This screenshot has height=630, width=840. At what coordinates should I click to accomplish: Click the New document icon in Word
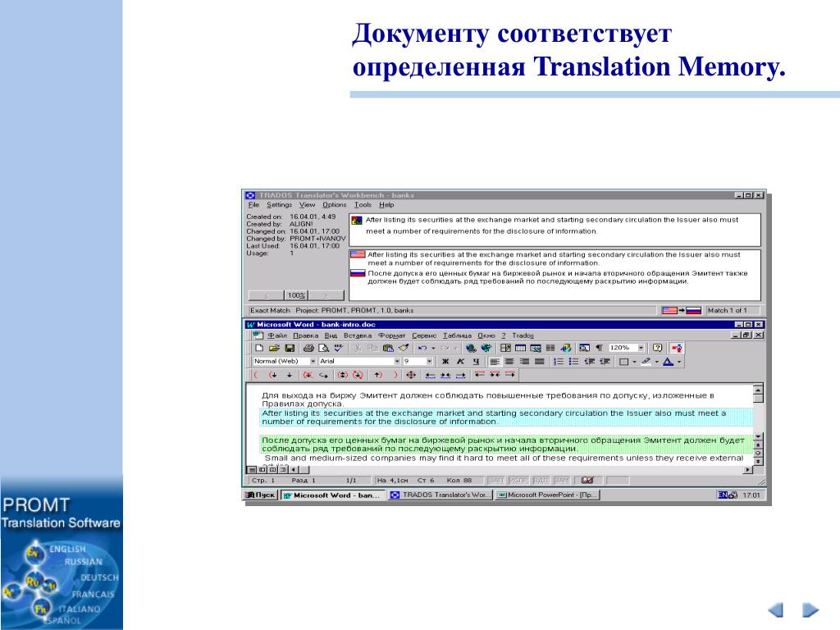coord(259,348)
